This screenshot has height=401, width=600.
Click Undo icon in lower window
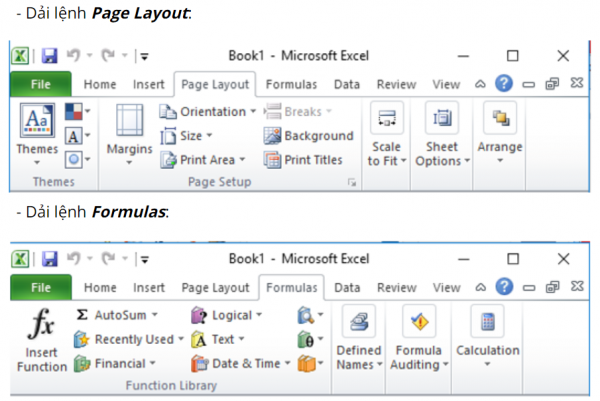(74, 259)
